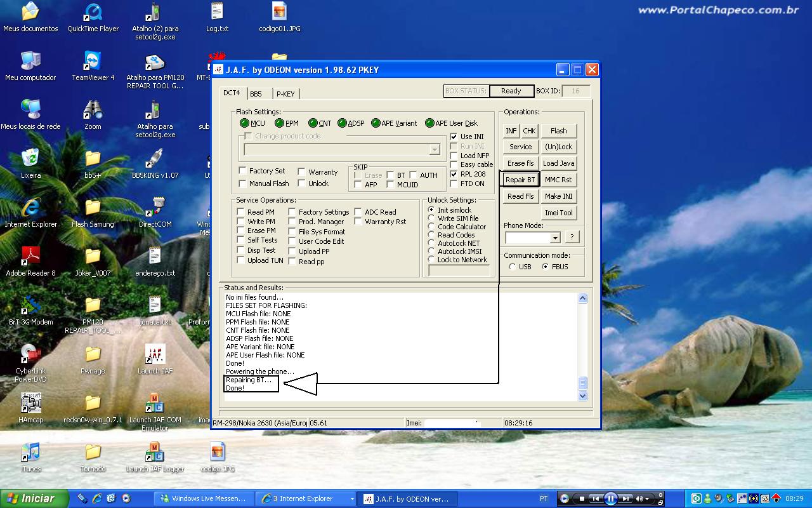This screenshot has height=508, width=812.
Task: Click the MMC Rst button
Action: (x=559, y=180)
